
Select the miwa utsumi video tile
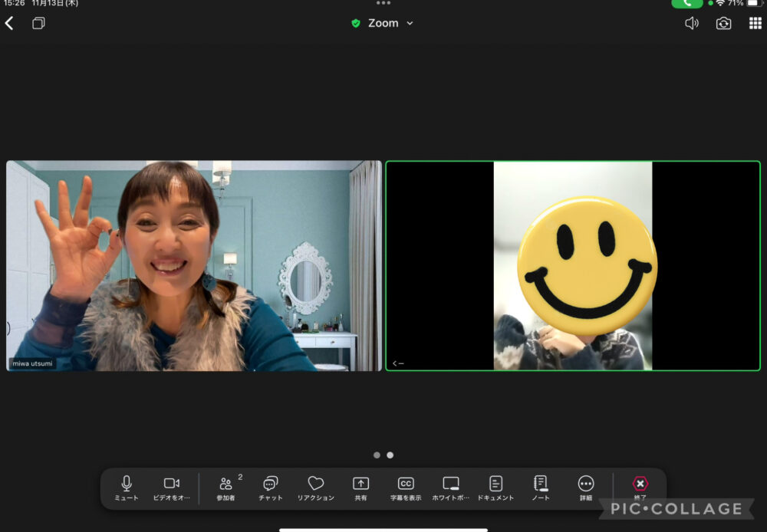[x=193, y=265]
